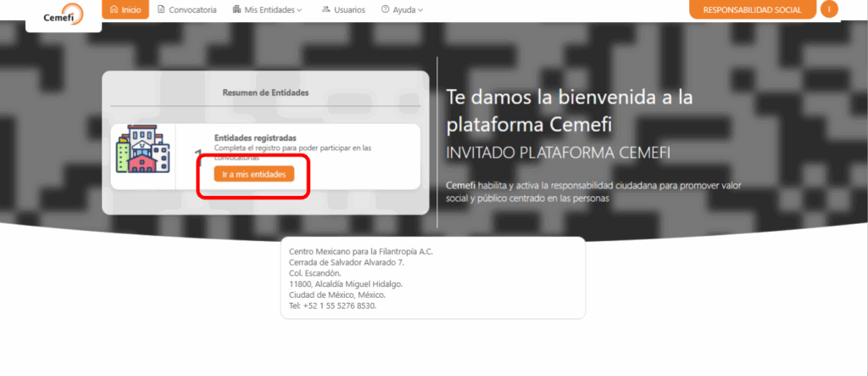Click the document icon beside Convocatoria

click(x=162, y=10)
